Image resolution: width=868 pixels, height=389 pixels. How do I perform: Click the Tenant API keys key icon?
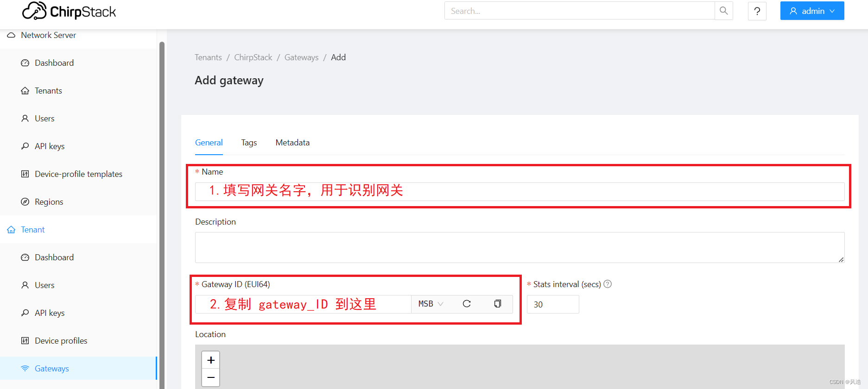point(25,313)
